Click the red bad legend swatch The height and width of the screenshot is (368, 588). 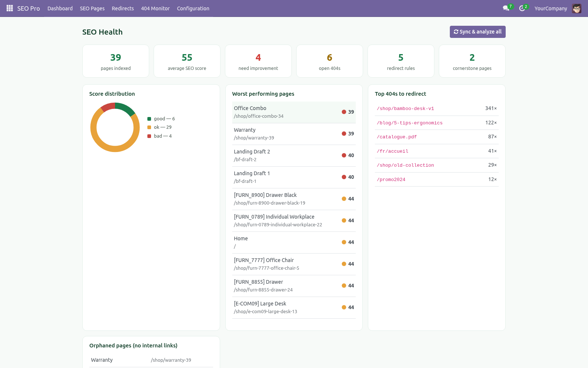(149, 136)
